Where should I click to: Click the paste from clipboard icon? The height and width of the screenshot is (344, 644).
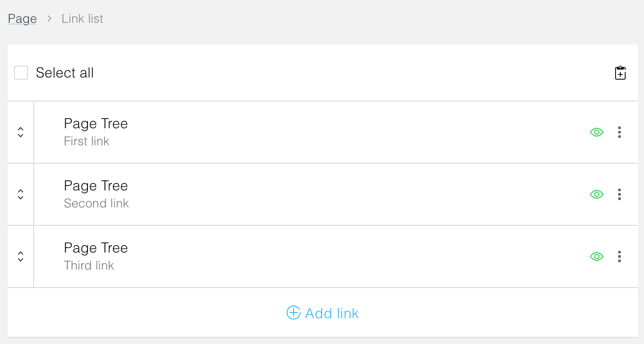[620, 73]
